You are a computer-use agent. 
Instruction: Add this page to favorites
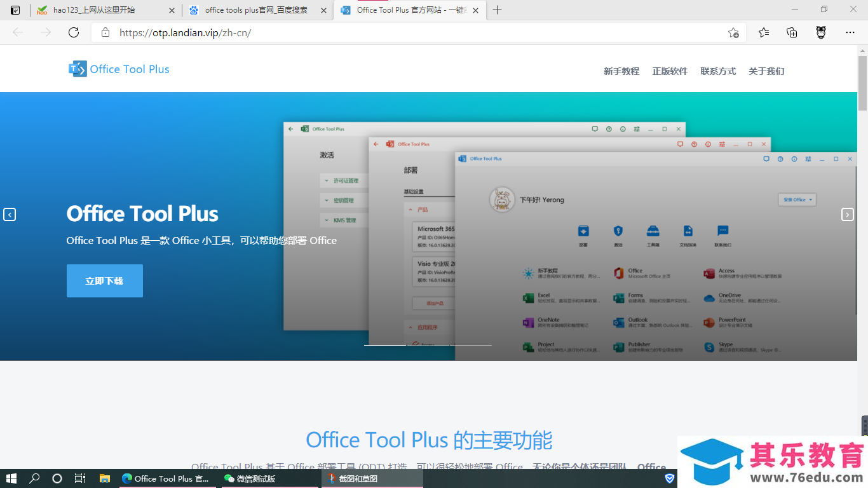tap(733, 32)
